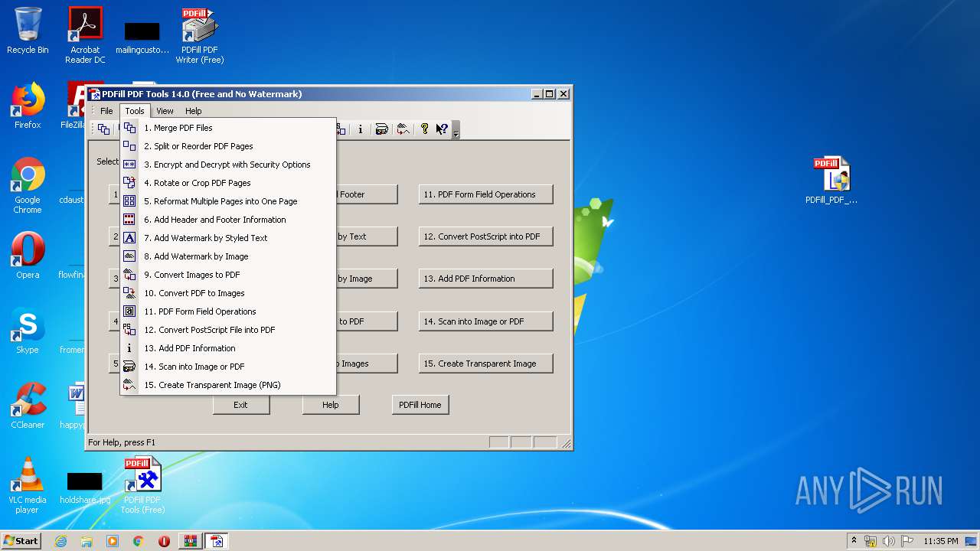Select the Skype desktop shortcut

[x=28, y=331]
